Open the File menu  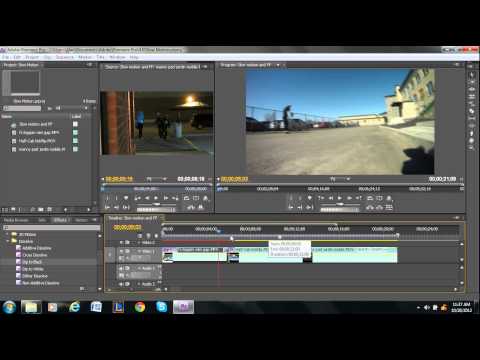[x=5, y=57]
